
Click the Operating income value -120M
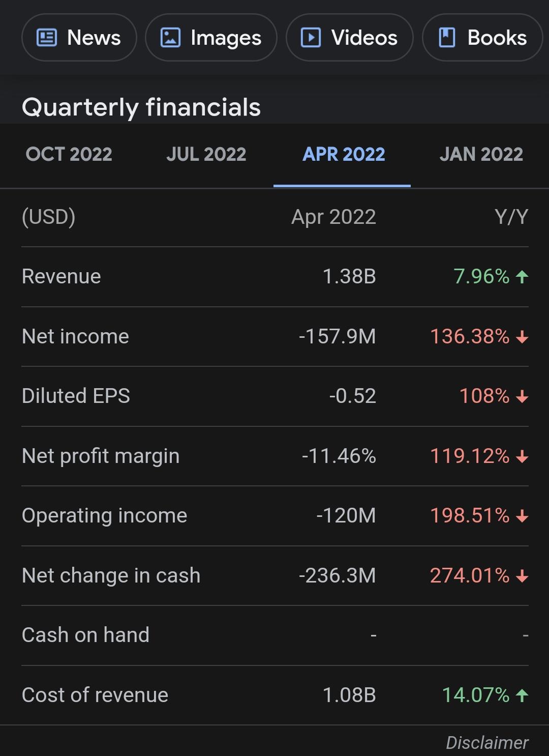(346, 516)
